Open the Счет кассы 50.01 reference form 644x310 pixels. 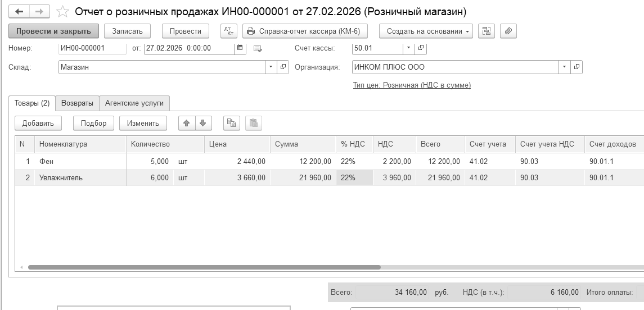pos(421,48)
